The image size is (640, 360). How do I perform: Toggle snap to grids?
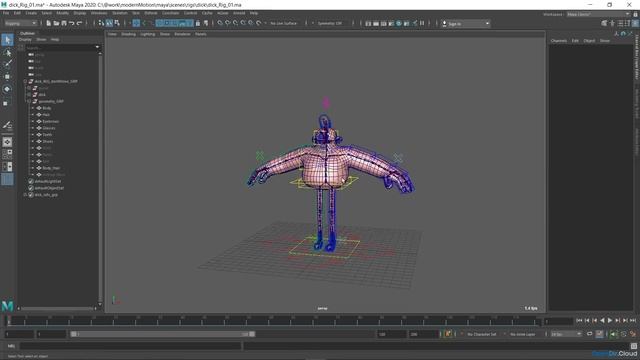coord(220,23)
